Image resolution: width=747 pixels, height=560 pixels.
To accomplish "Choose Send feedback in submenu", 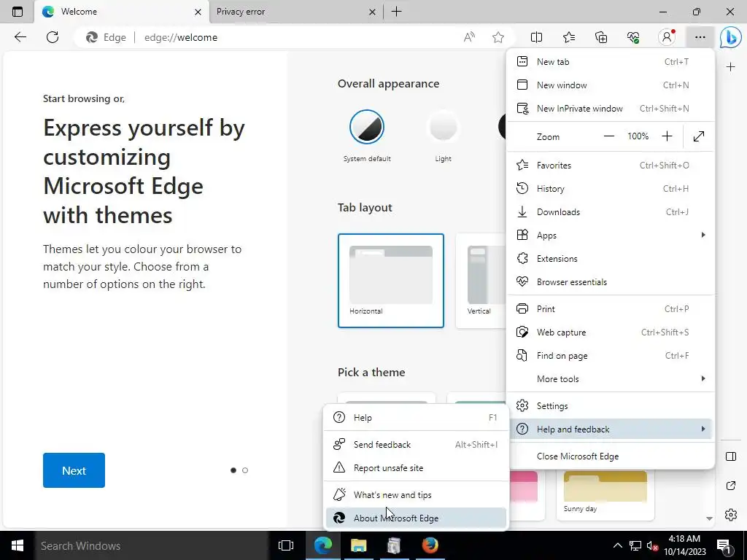I will point(416,444).
